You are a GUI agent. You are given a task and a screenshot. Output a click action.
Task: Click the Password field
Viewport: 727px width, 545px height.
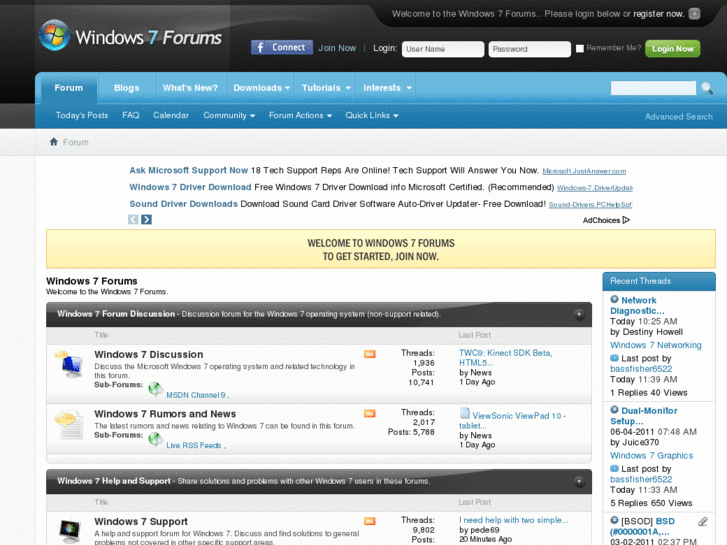pyautogui.click(x=529, y=49)
